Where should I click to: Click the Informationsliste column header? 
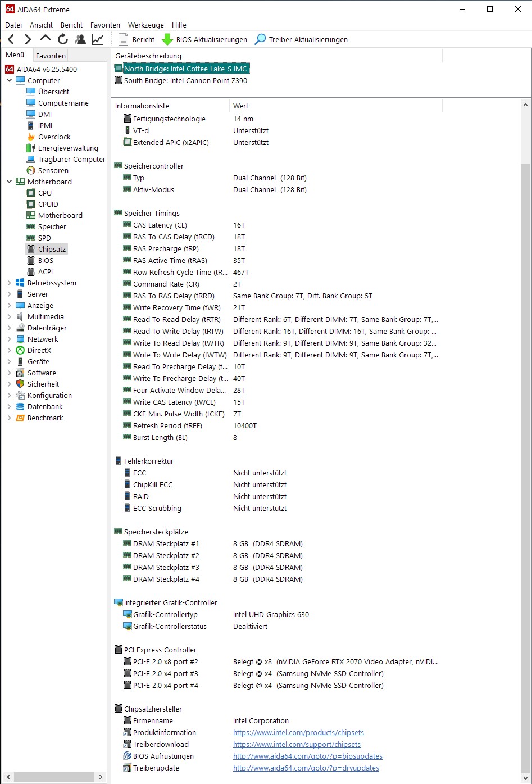click(171, 106)
